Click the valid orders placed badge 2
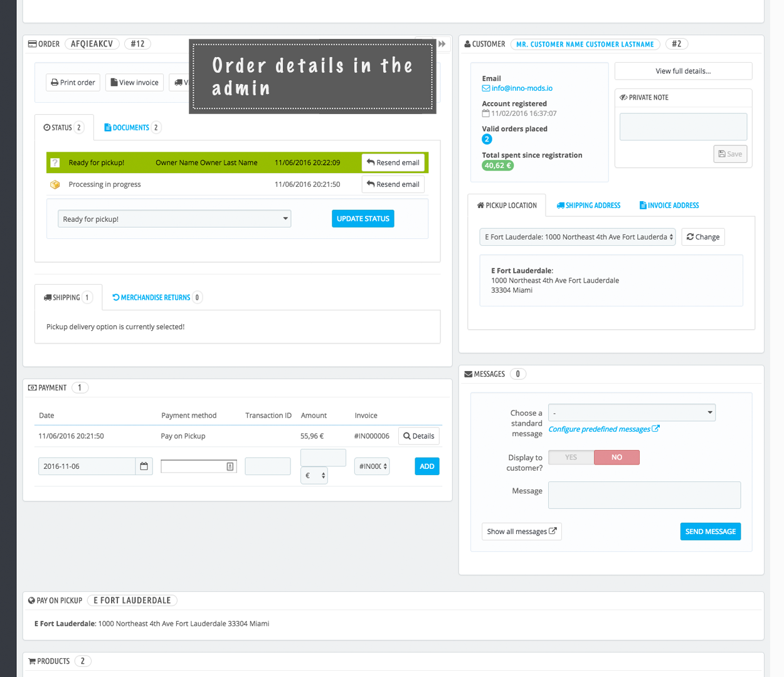This screenshot has height=677, width=784. click(487, 139)
